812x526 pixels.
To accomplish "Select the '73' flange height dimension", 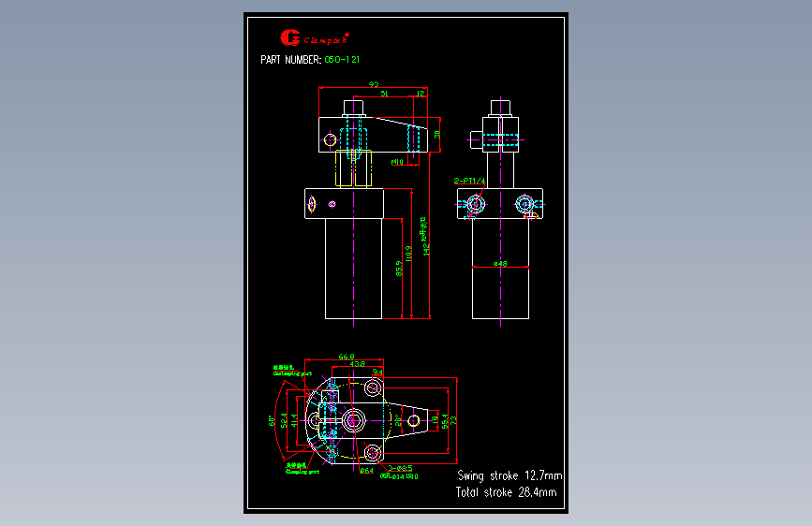I will click(453, 421).
